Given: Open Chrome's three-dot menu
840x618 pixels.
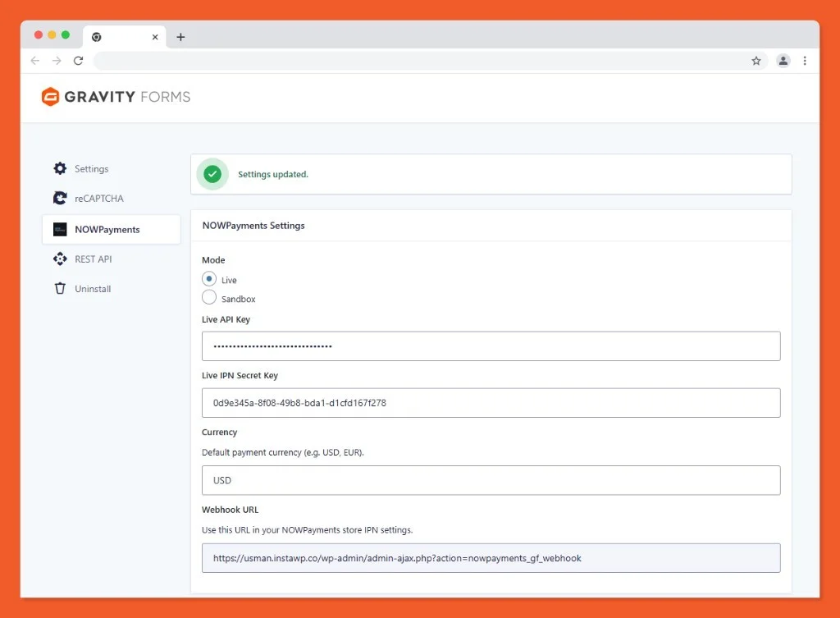Looking at the screenshot, I should pos(805,61).
